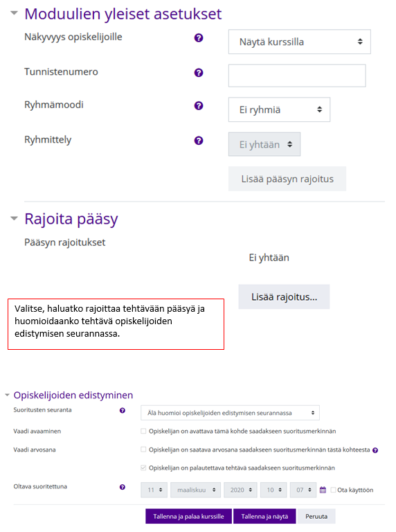The image size is (396, 532).
Task: Tick the Vaadi arvosana checkbox
Action: pos(143,450)
